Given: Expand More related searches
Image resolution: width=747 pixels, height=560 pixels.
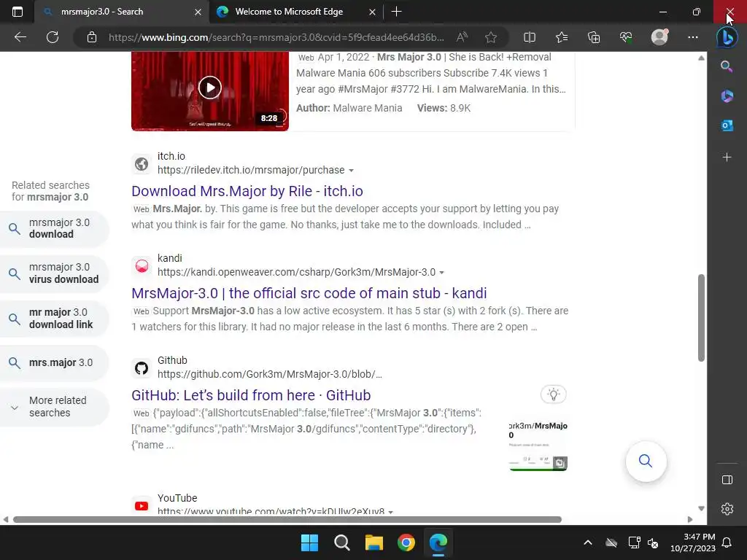Looking at the screenshot, I should coord(54,407).
